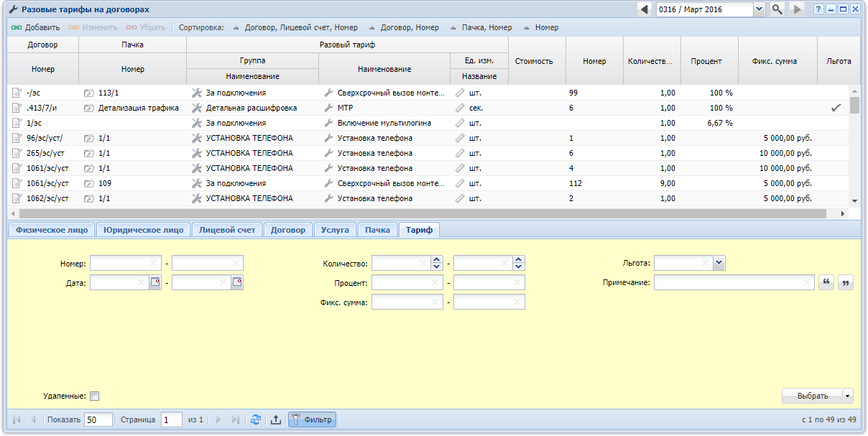Click contract 265/эс/уст cell
868x436 pixels.
[x=42, y=153]
